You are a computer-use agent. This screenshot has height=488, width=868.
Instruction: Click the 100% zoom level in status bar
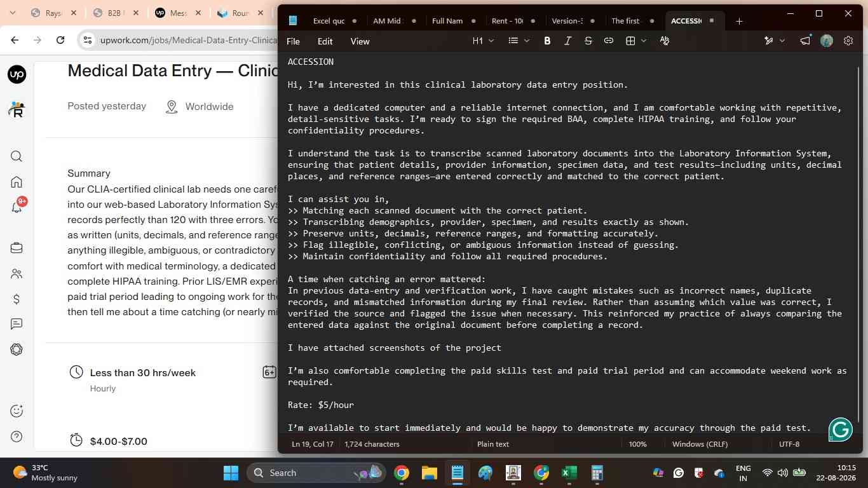click(x=637, y=444)
